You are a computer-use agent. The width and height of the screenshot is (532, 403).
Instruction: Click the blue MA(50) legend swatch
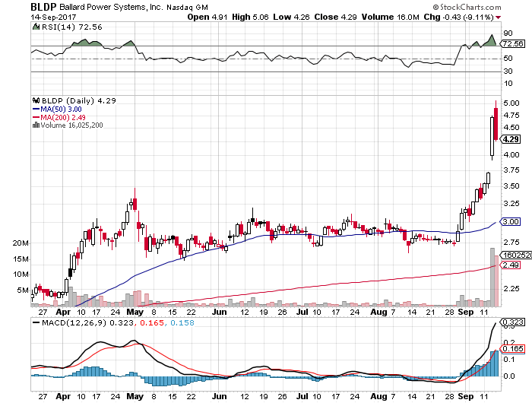pyautogui.click(x=34, y=108)
